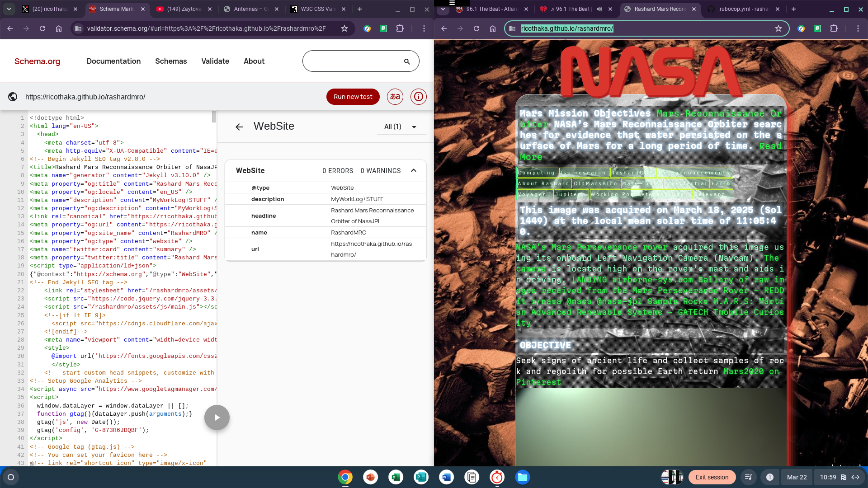Click the Computing tag link on the NASA page

pos(536,173)
